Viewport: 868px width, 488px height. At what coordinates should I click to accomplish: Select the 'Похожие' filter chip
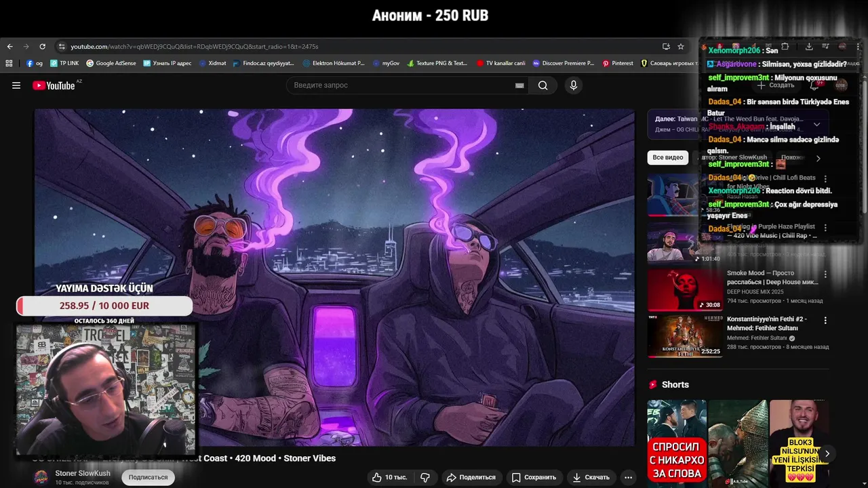tap(792, 157)
